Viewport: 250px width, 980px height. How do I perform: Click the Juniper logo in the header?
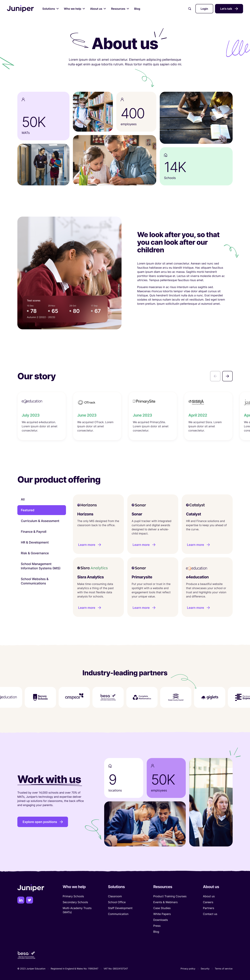(20, 8)
